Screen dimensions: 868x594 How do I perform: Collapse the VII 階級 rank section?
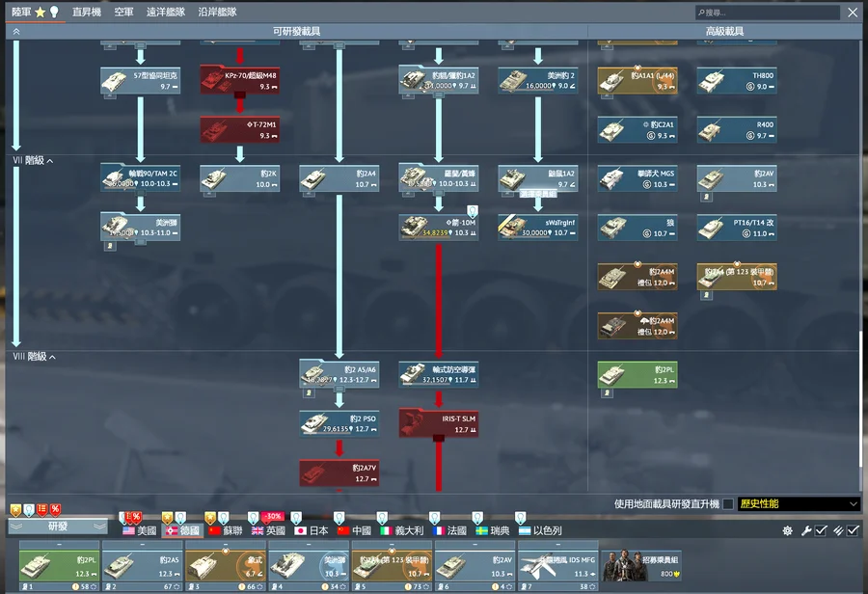(x=50, y=161)
